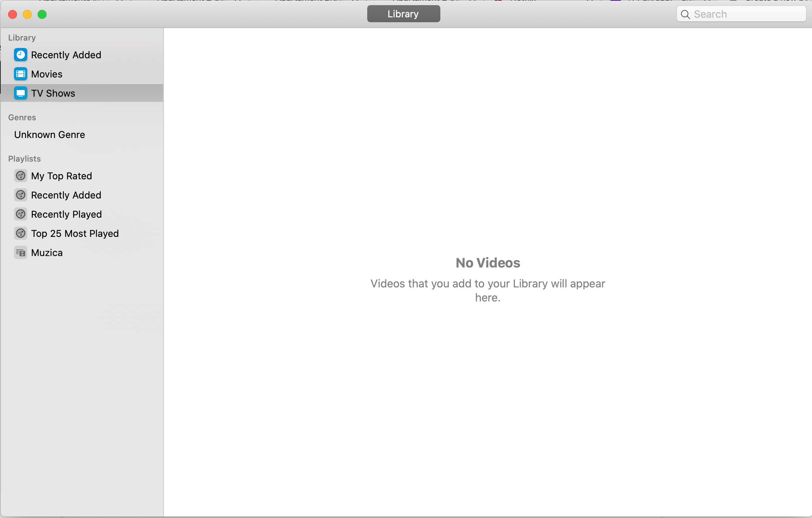Select the Library tab in the title bar

tap(403, 14)
